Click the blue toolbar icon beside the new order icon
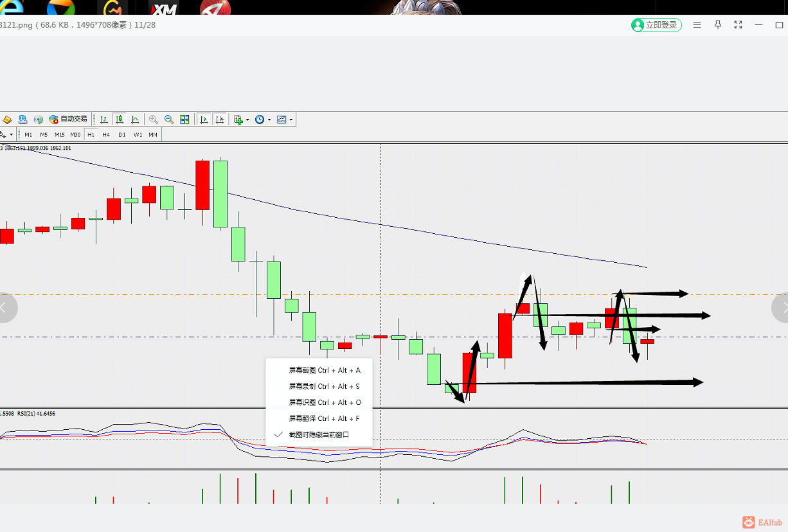The height and width of the screenshot is (532, 788). pyautogui.click(x=22, y=120)
